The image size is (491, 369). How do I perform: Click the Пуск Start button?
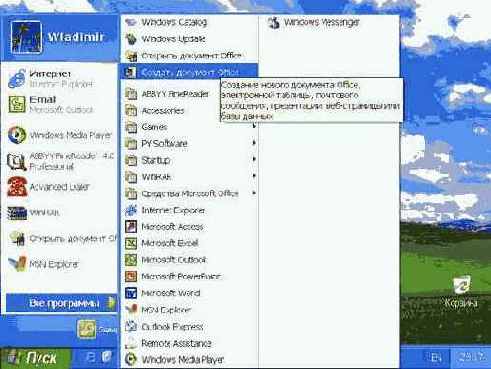[35, 358]
